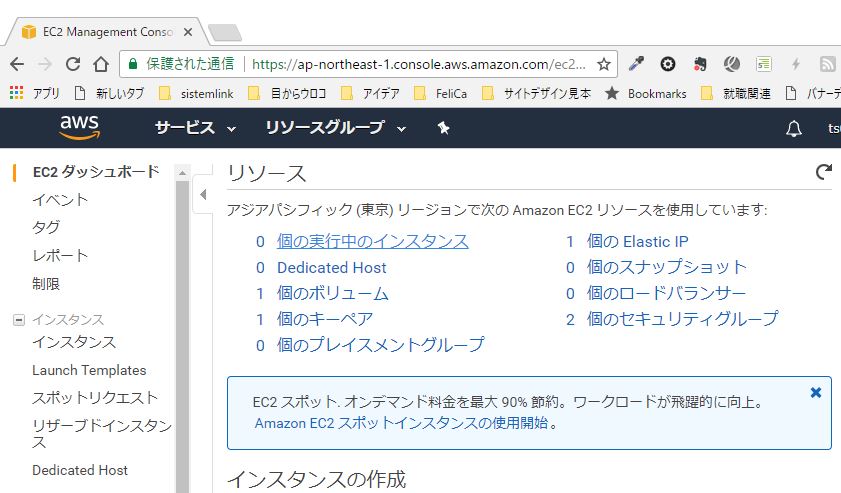
Task: Open 個の実行中のインスタンス link
Action: [373, 241]
